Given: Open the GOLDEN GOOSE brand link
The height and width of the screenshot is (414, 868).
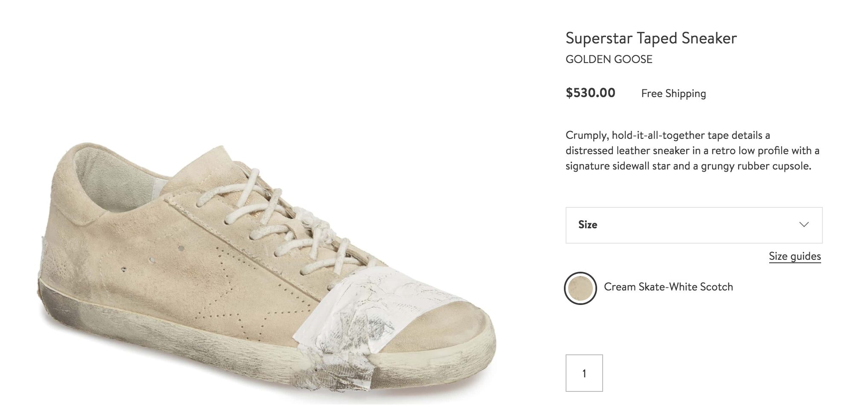Looking at the screenshot, I should 609,59.
